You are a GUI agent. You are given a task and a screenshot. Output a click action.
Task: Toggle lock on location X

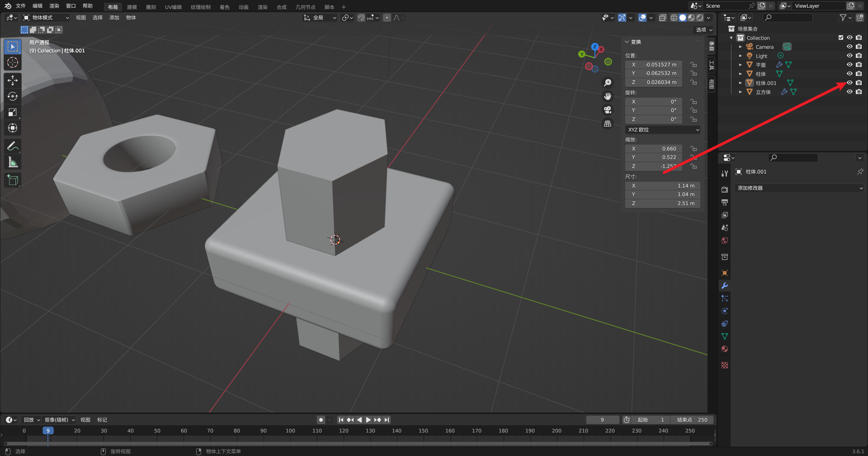pyautogui.click(x=693, y=65)
